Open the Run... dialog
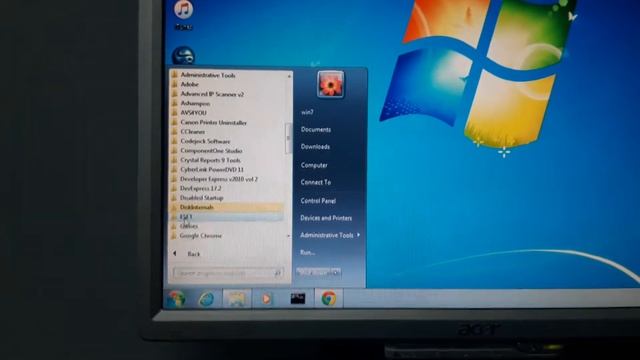 pos(307,253)
